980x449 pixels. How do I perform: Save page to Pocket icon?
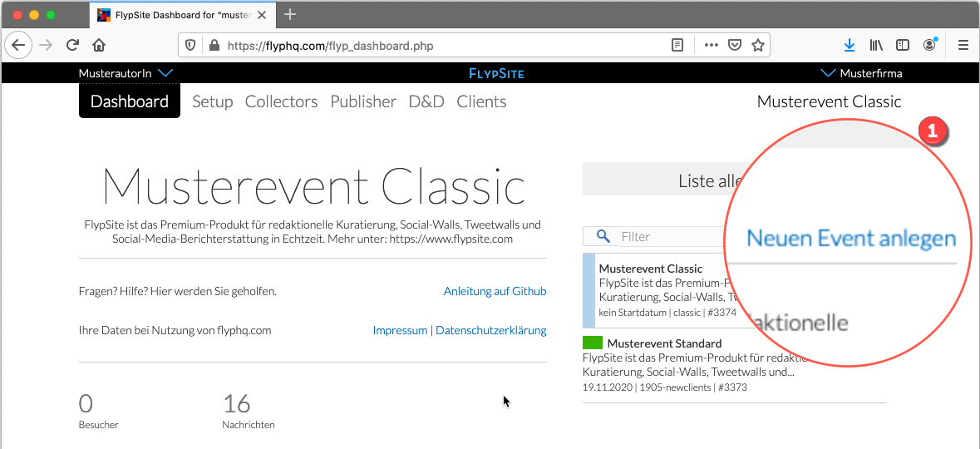coord(736,45)
